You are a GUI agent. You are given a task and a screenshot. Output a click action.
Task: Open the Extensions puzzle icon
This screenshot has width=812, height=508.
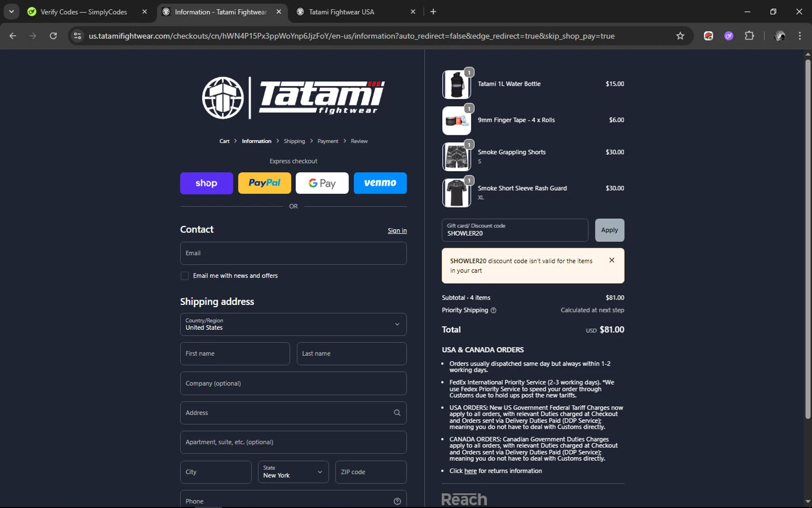coord(749,36)
